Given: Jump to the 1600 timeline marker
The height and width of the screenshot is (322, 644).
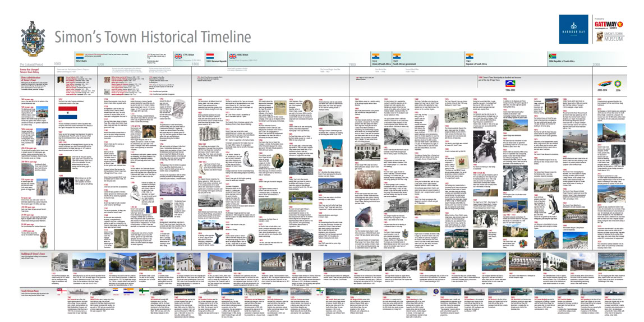Looking at the screenshot, I should point(57,65).
